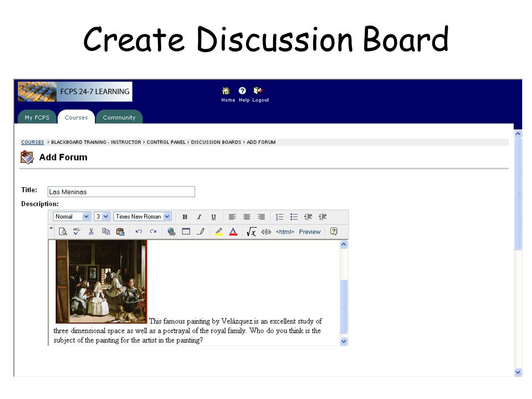Select the Las Meninas painting image
Viewport: 532px width, 399px height.
[x=101, y=282]
